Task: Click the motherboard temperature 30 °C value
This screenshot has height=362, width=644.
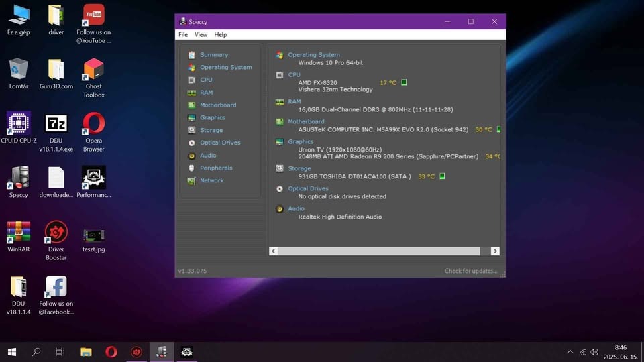Action: coord(484,129)
